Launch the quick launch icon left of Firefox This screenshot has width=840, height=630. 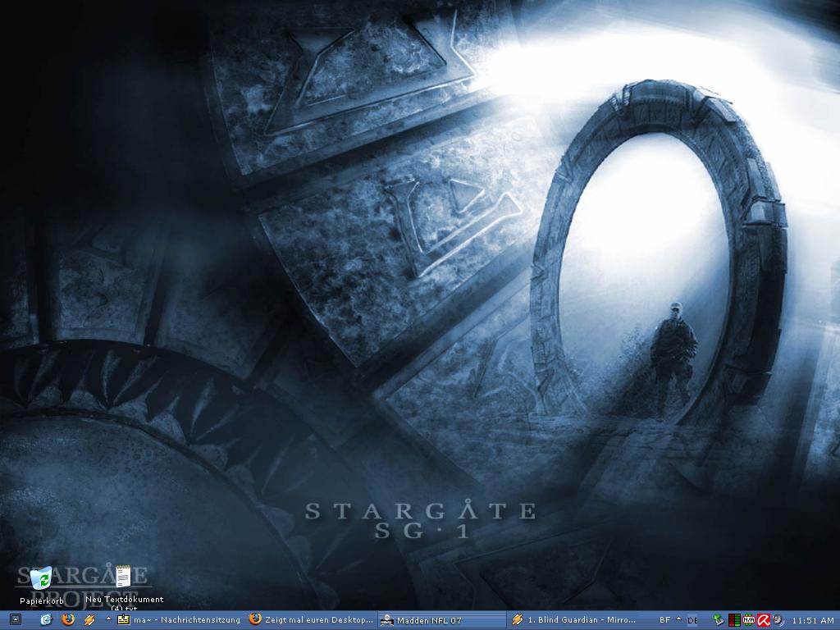46,620
